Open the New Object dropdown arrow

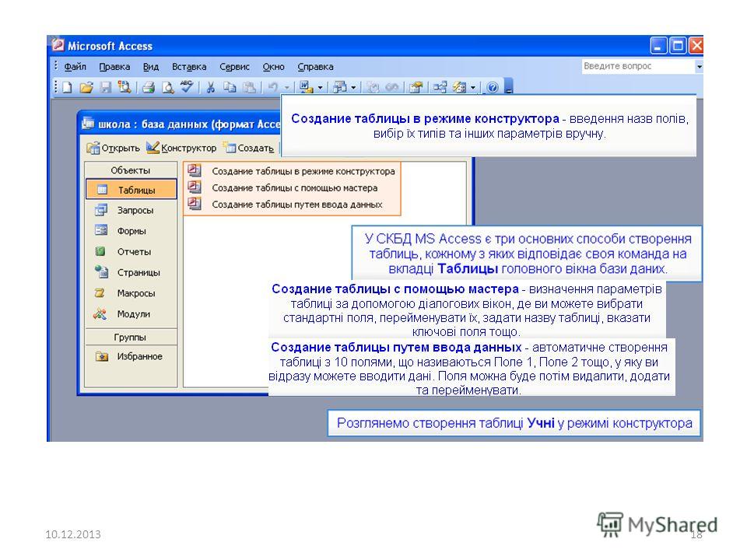473,88
